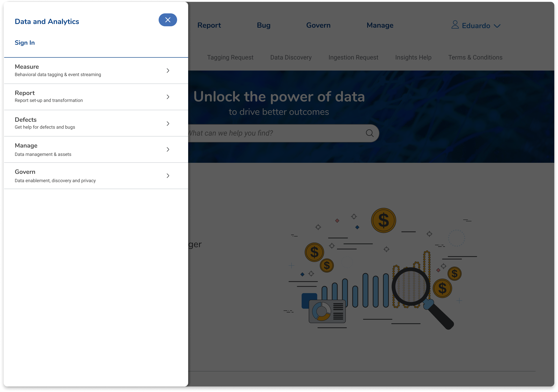Expand the Report submenu chevron

tap(168, 97)
